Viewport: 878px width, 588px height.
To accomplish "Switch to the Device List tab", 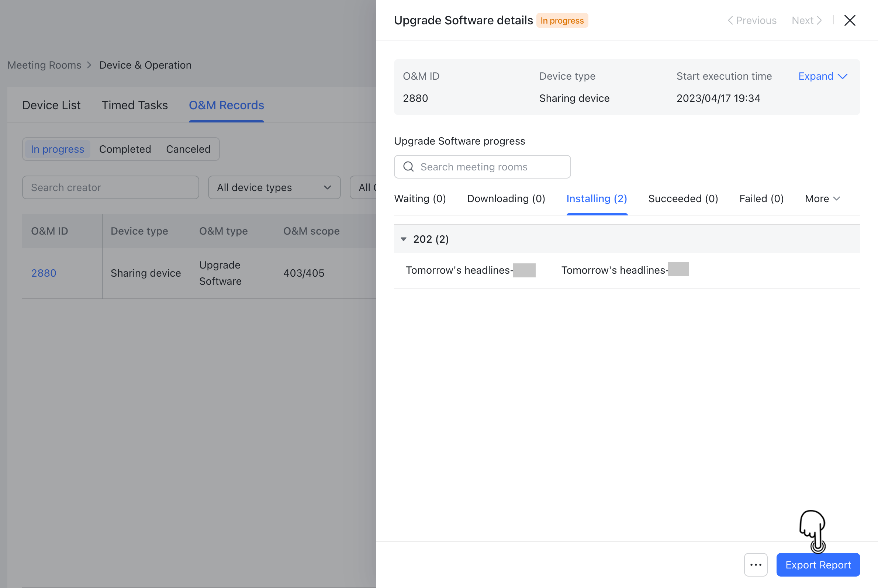I will (51, 105).
